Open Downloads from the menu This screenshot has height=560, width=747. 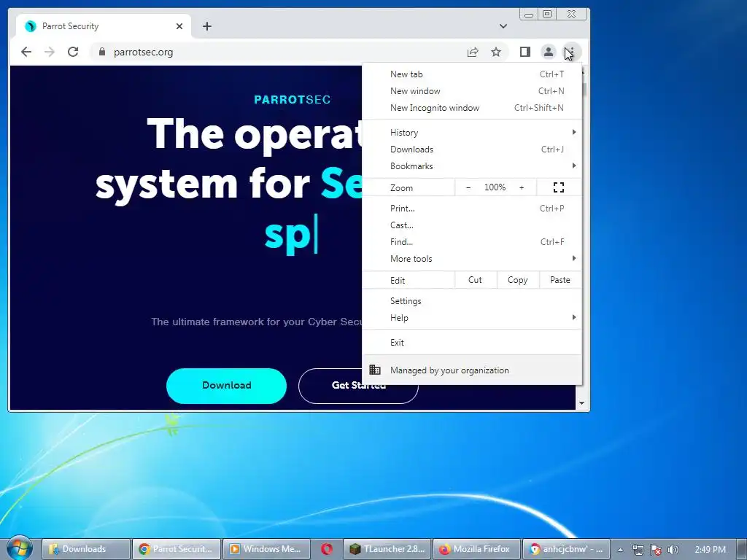click(472, 149)
